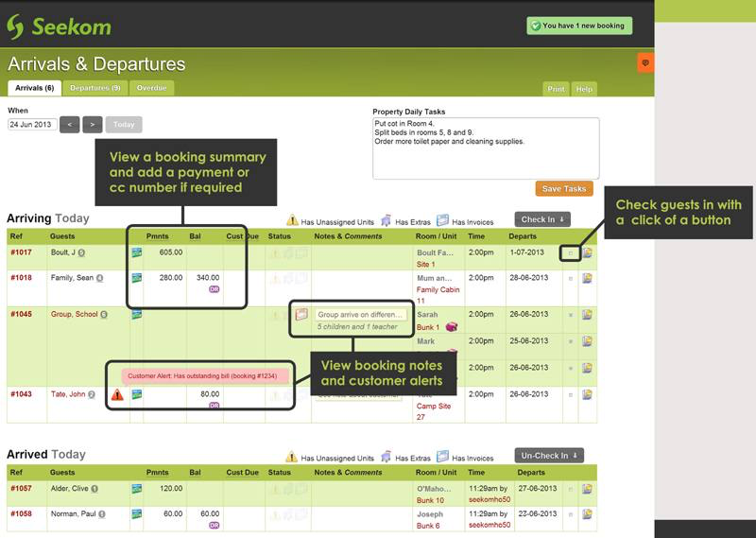This screenshot has height=538, width=756.
Task: Click the Check In button
Action: click(x=542, y=219)
